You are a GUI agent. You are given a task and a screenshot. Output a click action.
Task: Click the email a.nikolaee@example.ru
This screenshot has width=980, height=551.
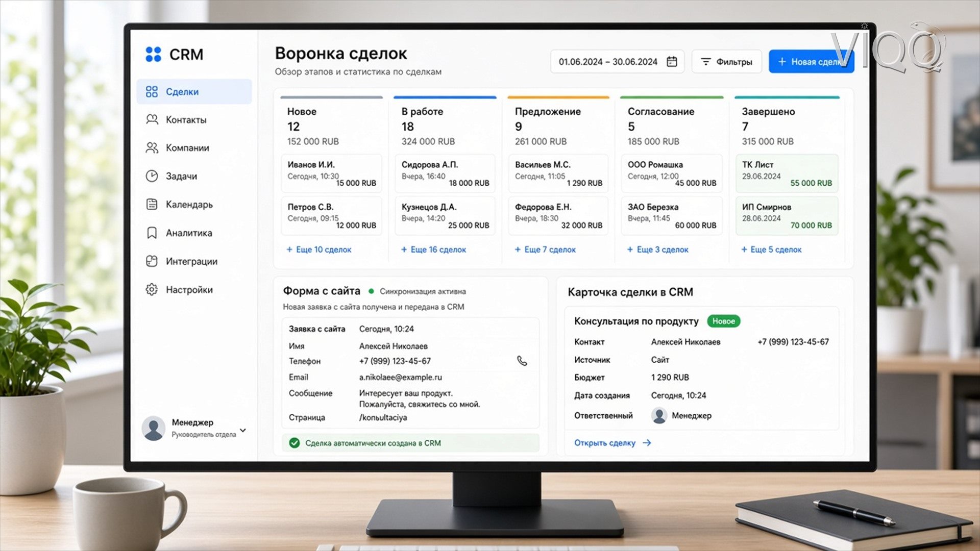tap(400, 377)
